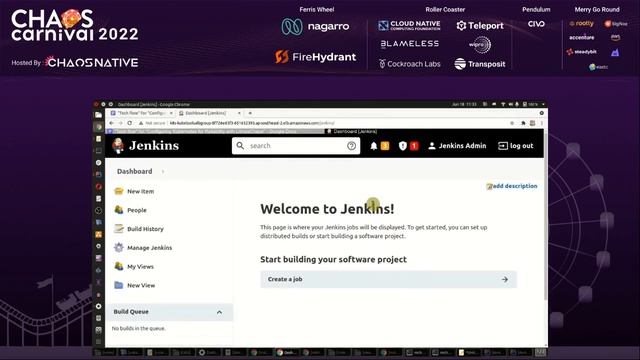Click the Build Queue title

(131, 312)
